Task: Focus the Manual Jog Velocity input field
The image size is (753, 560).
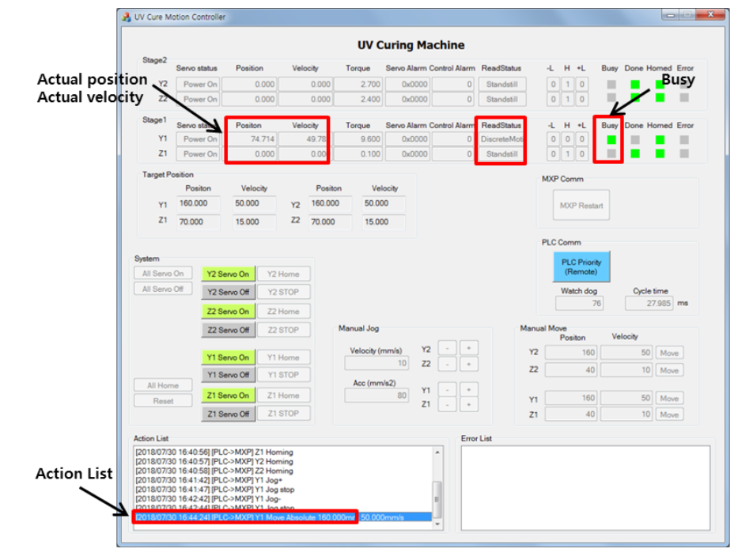Action: pyautogui.click(x=376, y=363)
